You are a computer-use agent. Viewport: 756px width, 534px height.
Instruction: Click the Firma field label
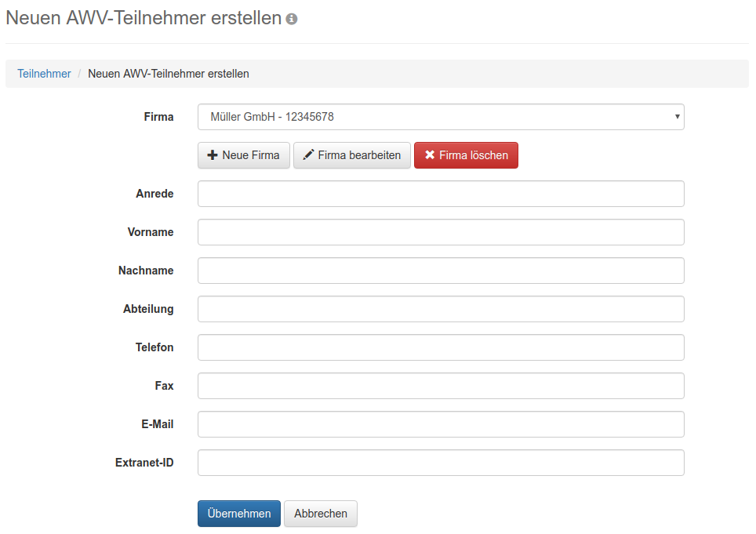click(x=158, y=117)
